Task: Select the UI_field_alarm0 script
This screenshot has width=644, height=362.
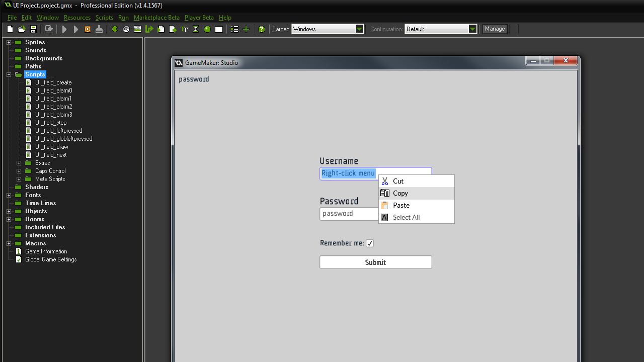Action: click(53, 90)
